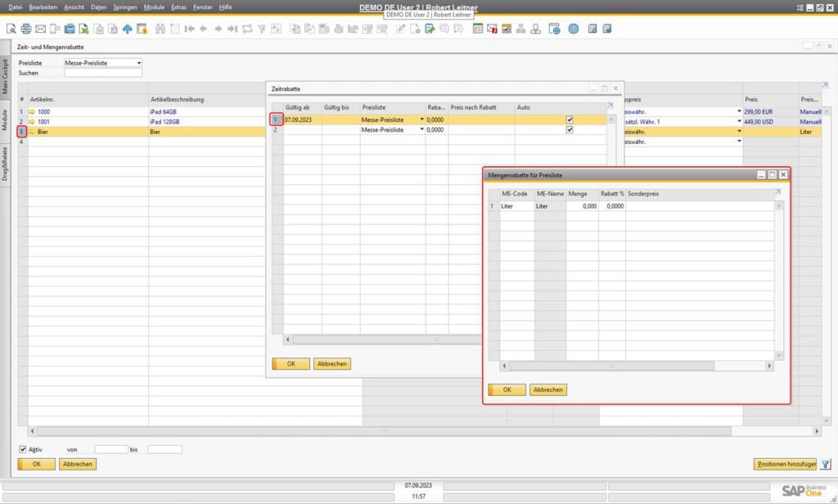Open the Mein Cockpit side tab
838x504 pixels.
5,77
